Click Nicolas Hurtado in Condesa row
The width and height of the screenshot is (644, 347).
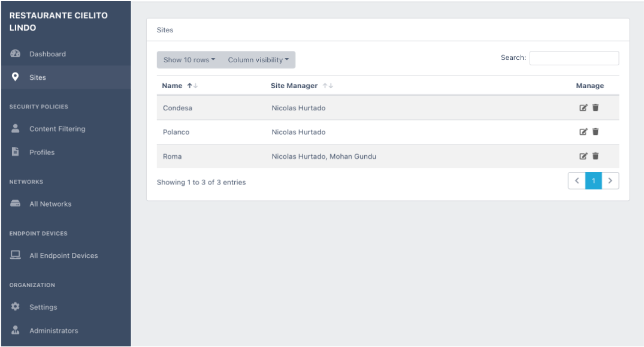click(298, 108)
